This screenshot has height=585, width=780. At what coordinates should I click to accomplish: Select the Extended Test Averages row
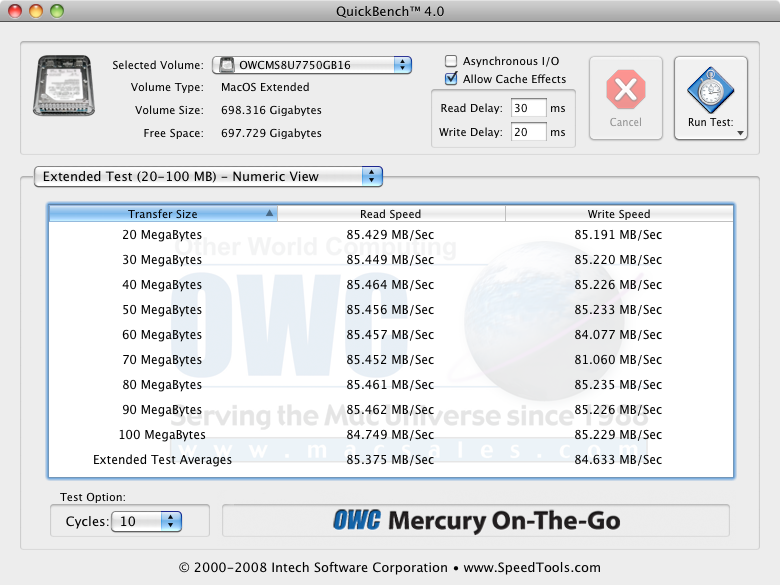(390, 460)
